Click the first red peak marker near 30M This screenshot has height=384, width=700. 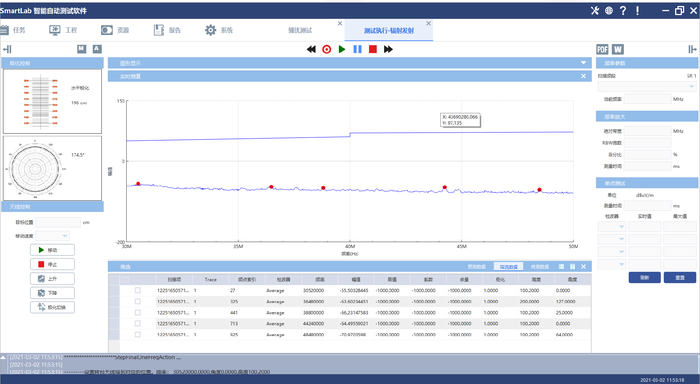click(x=138, y=184)
